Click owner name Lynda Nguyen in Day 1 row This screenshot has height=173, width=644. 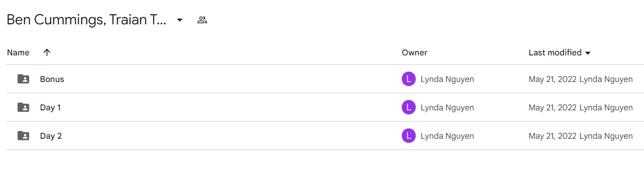(x=447, y=108)
